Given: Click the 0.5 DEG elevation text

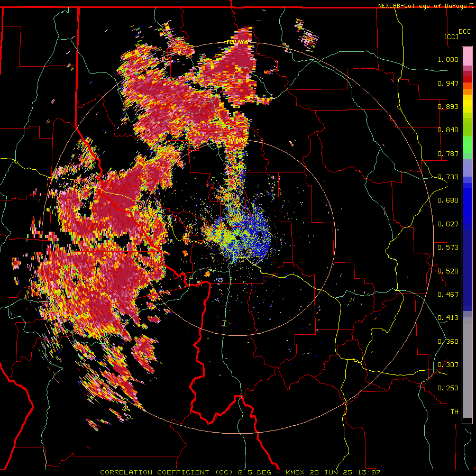Looking at the screenshot, I should pyautogui.click(x=254, y=472).
